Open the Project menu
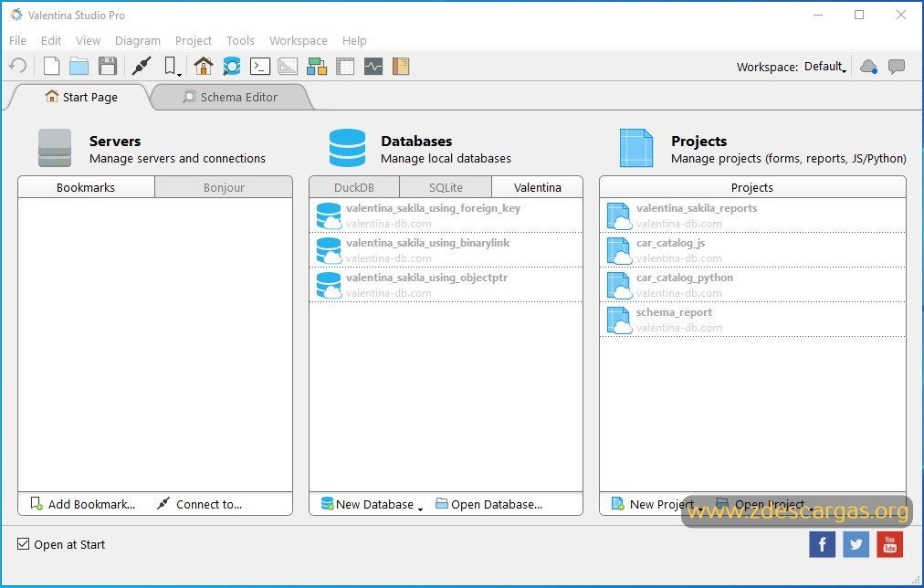 coord(194,41)
